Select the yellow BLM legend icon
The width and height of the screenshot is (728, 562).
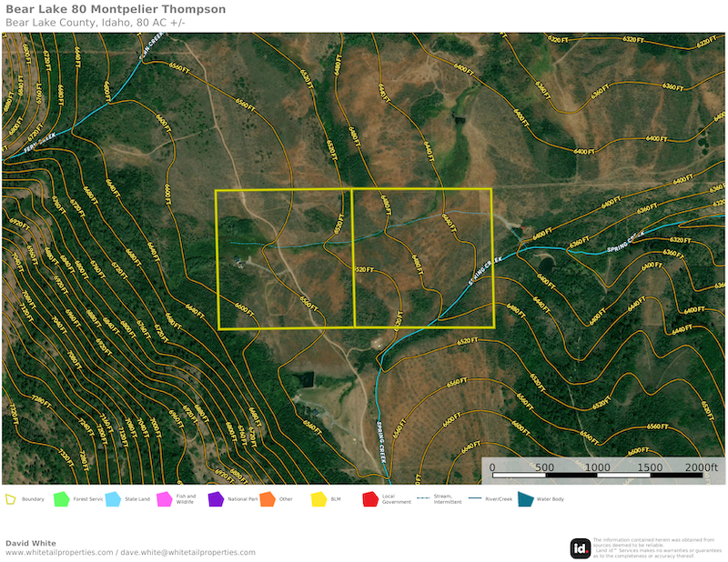(319, 499)
